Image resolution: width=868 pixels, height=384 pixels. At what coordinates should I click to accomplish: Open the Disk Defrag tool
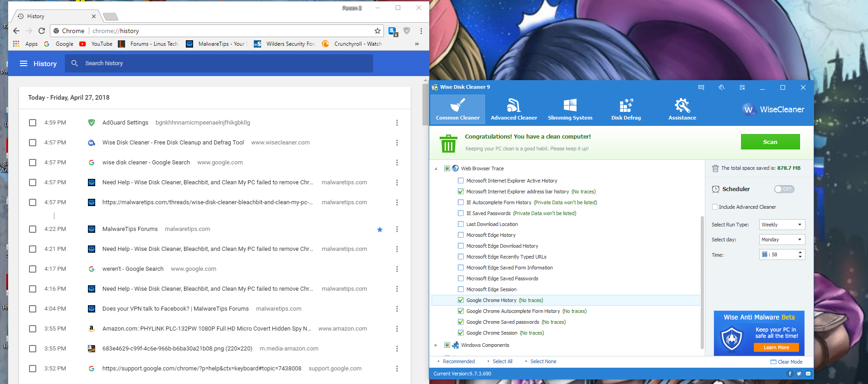click(626, 110)
